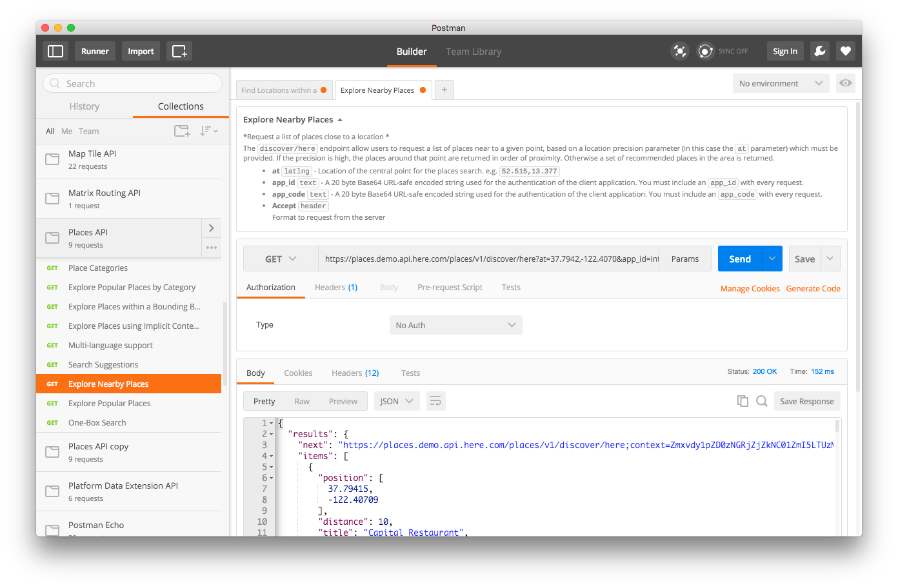Open the response Cookies tab
898x588 pixels.
pyautogui.click(x=298, y=373)
